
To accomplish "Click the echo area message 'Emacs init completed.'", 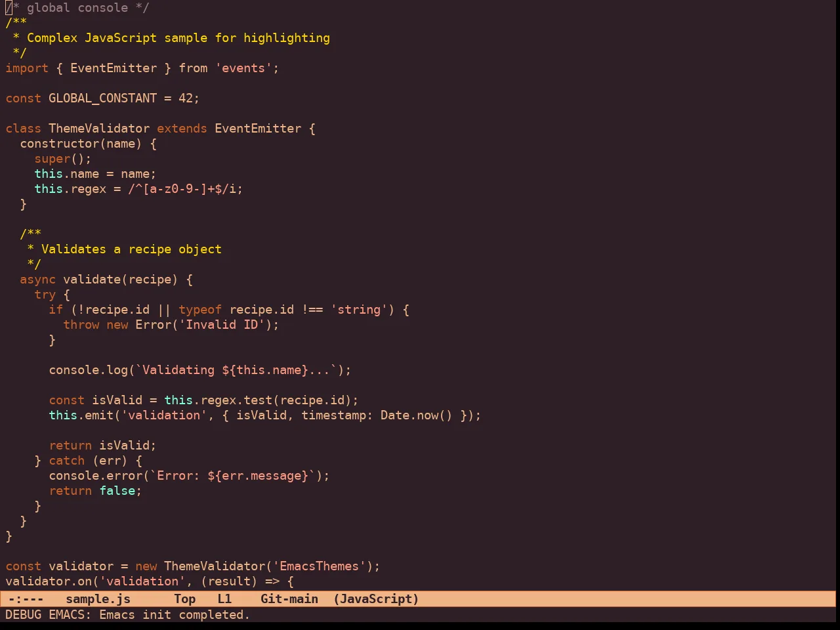I will coord(175,615).
